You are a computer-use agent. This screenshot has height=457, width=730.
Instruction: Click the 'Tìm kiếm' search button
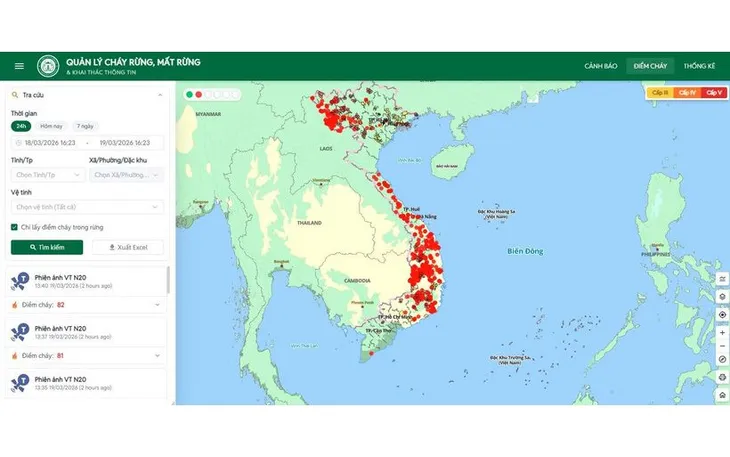click(47, 247)
